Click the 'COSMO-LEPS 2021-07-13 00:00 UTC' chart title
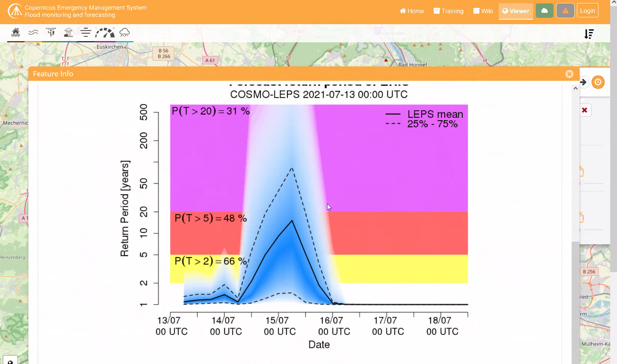This screenshot has height=364, width=617. coord(319,94)
